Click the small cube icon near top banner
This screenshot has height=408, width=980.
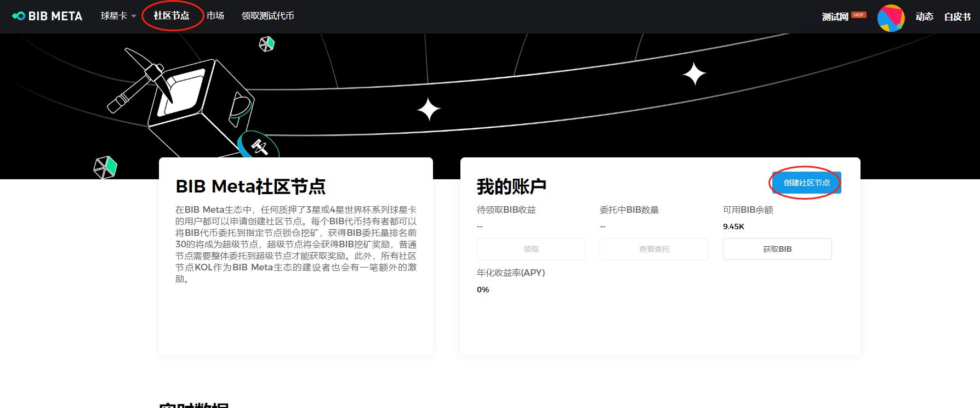[266, 44]
